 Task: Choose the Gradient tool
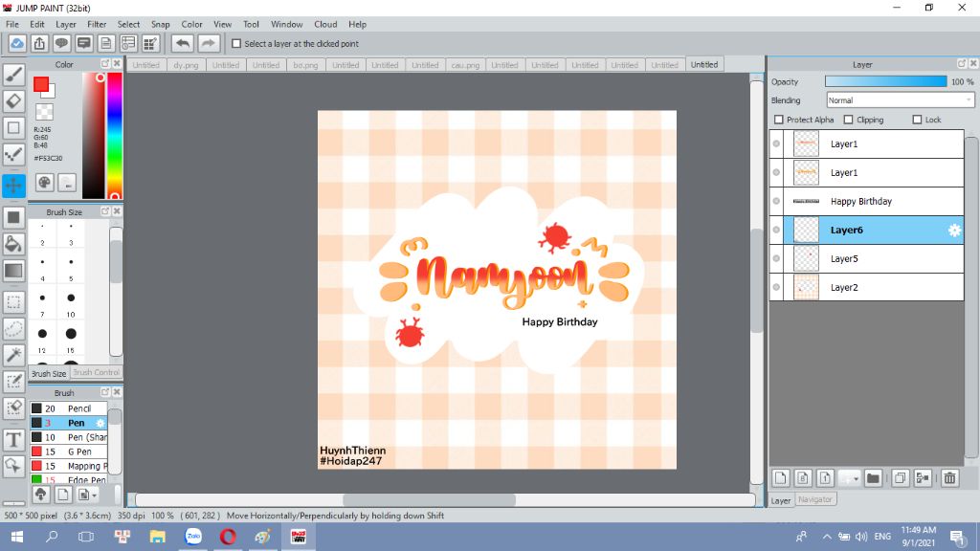coord(13,271)
